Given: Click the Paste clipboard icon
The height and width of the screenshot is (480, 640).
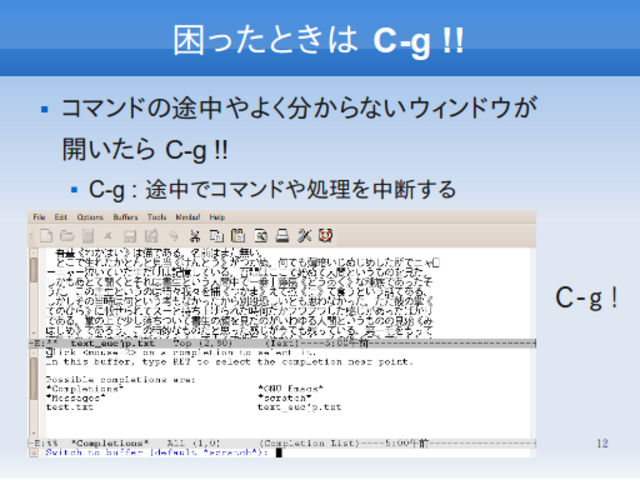Looking at the screenshot, I should [x=236, y=236].
